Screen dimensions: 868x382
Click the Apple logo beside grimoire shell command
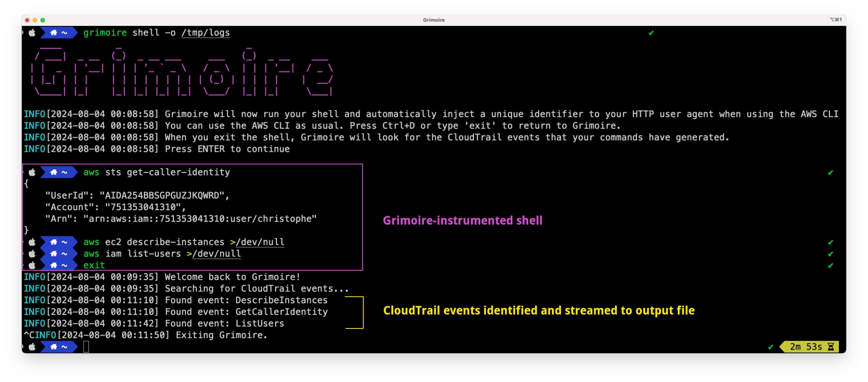click(x=32, y=33)
